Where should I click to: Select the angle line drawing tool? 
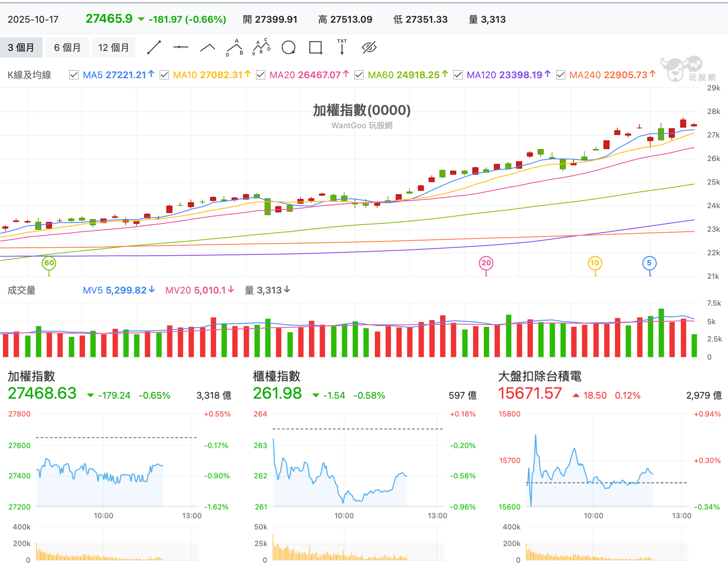208,48
